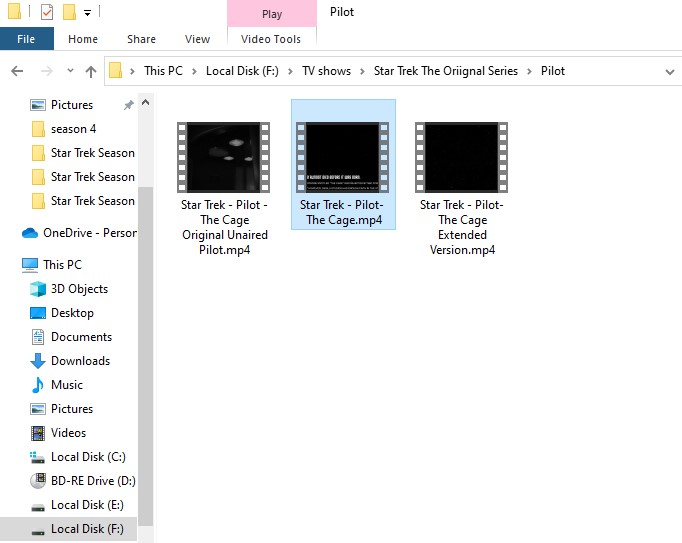Switch to the Home ribbon tab
Viewport: 682px width, 543px height.
pos(83,39)
